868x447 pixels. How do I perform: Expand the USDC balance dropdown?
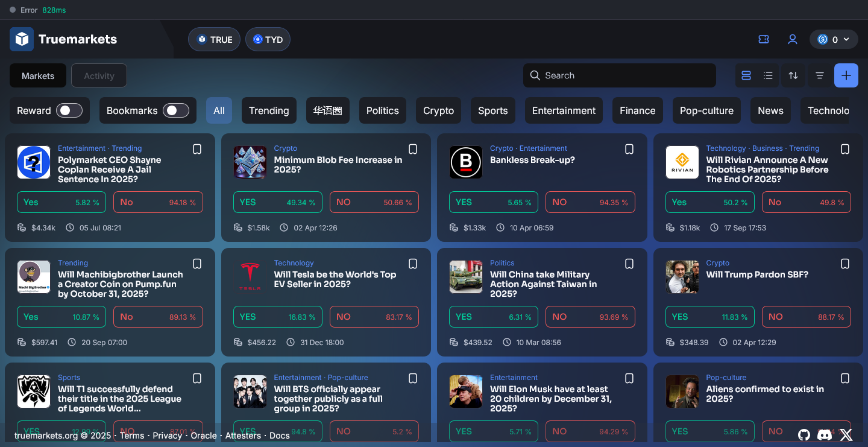834,39
